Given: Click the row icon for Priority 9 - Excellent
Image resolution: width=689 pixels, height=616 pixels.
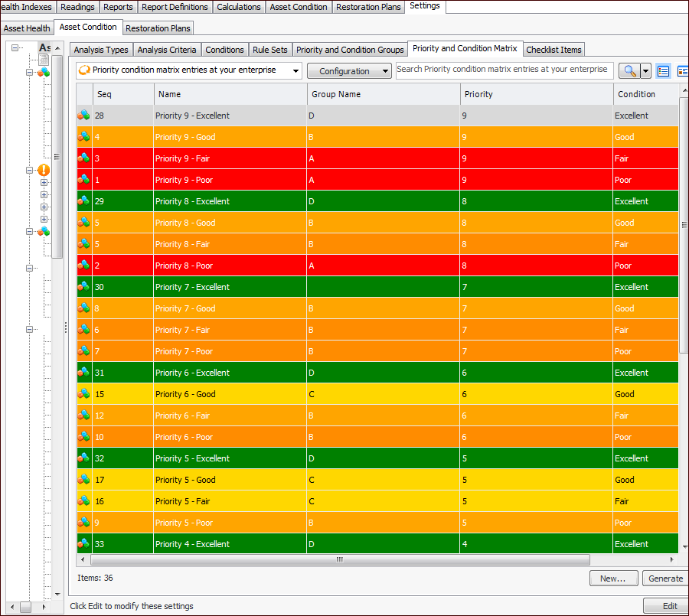Looking at the screenshot, I should click(83, 116).
